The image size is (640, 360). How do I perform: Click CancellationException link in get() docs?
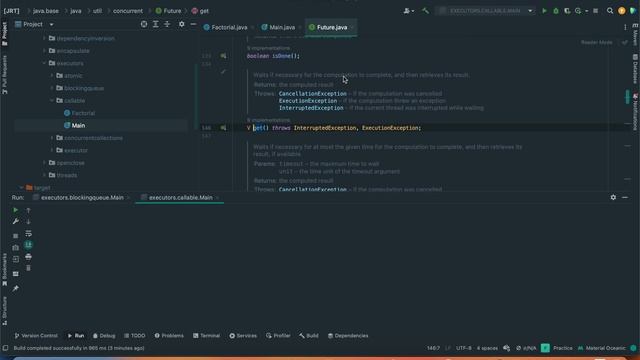tap(313, 93)
